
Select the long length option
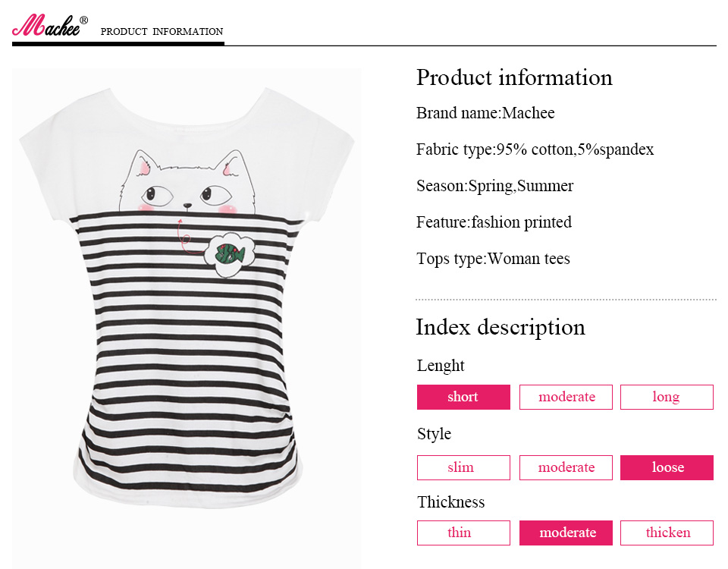(x=667, y=397)
